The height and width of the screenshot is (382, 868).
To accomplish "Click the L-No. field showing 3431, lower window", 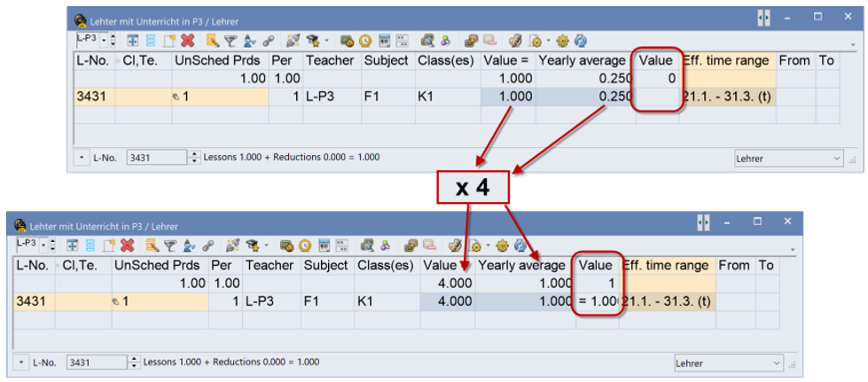I will click(98, 363).
